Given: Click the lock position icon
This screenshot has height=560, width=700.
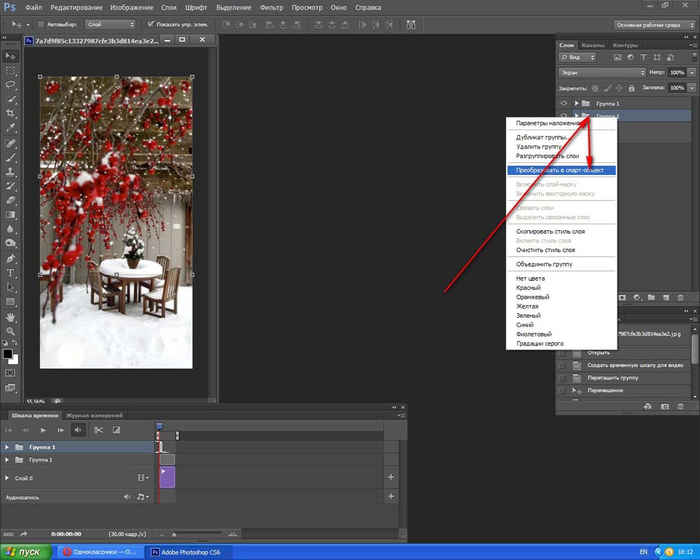Looking at the screenshot, I should (x=619, y=88).
